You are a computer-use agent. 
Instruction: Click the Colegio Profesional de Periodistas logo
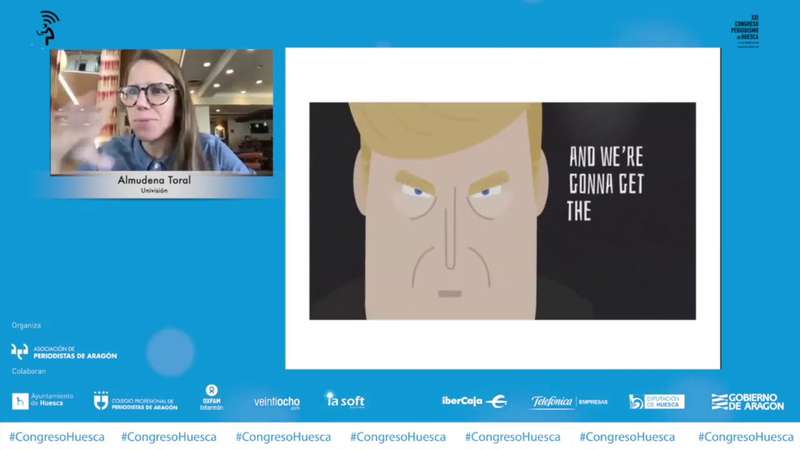click(x=135, y=402)
